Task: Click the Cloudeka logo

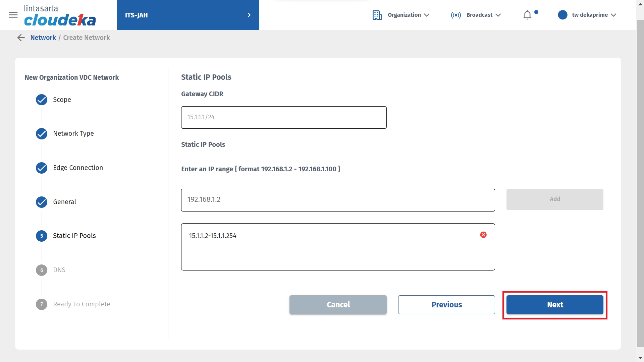Action: pos(60,16)
